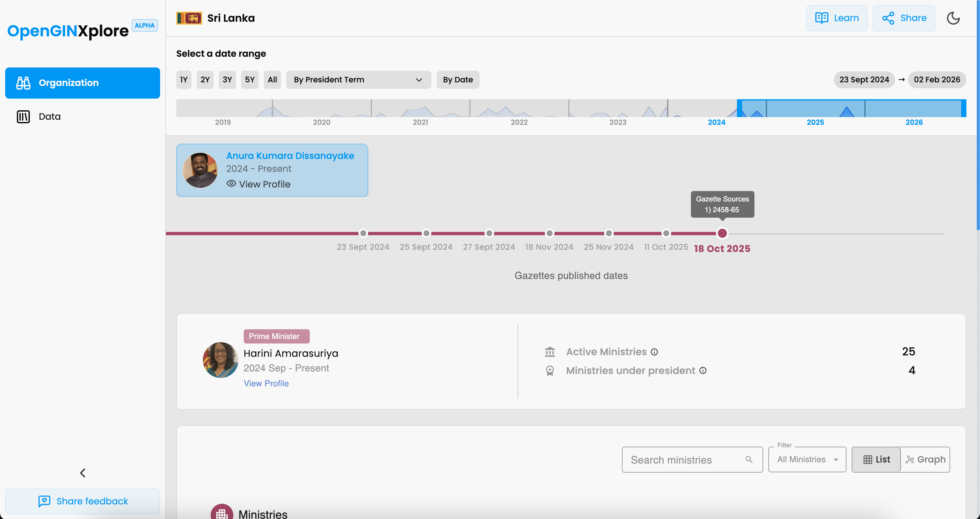Select the 1Y date range preset
Viewport: 980px width, 519px height.
tap(184, 79)
